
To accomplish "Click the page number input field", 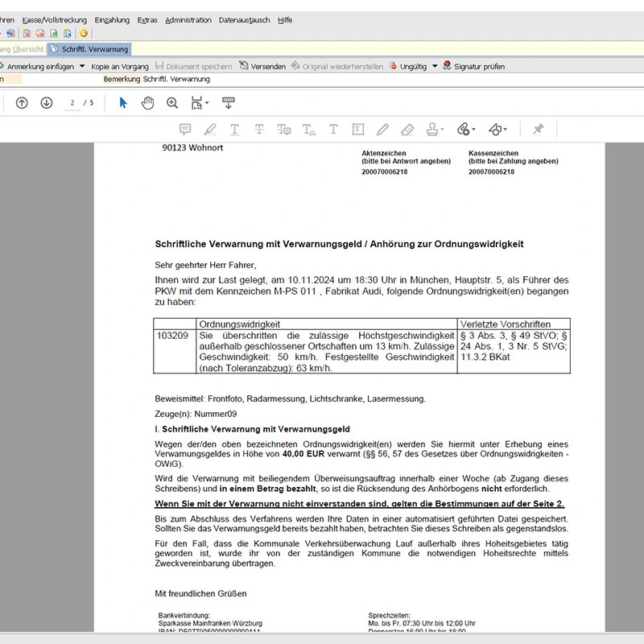I will 72,103.
